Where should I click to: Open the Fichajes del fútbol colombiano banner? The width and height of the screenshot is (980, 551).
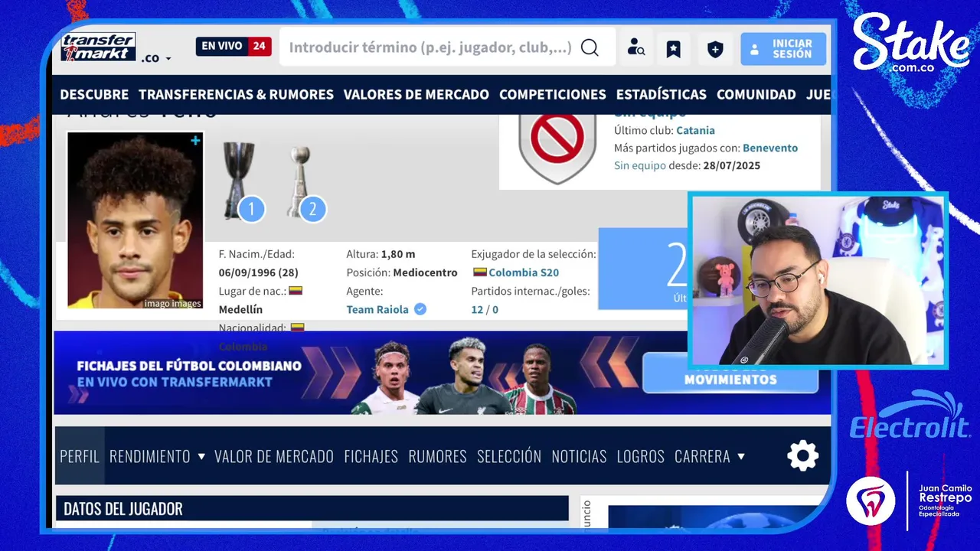(442, 373)
